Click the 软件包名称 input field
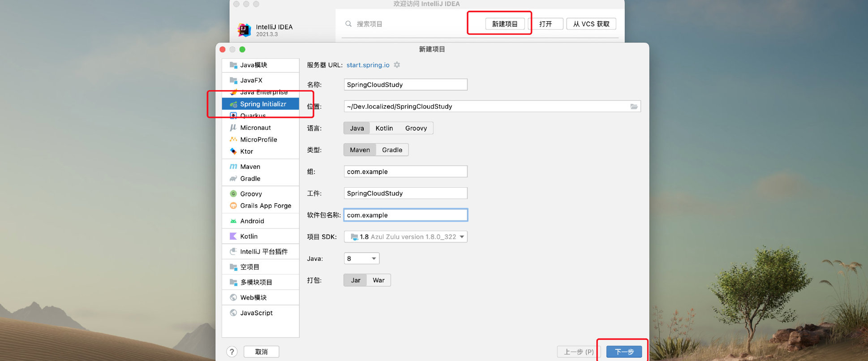The width and height of the screenshot is (868, 361). click(x=406, y=215)
